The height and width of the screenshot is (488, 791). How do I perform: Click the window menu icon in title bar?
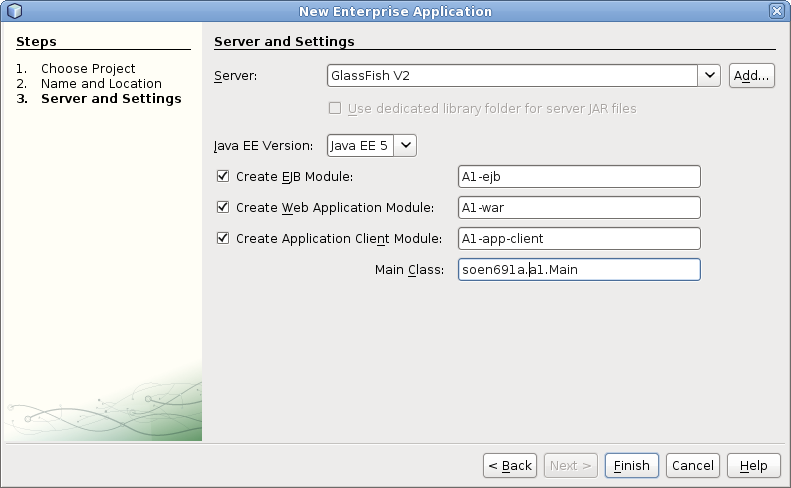point(13,11)
